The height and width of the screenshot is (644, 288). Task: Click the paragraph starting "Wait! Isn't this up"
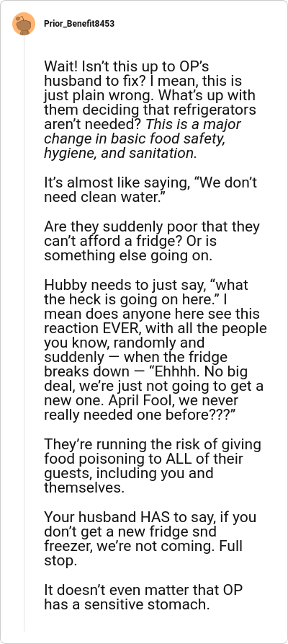coord(150,110)
